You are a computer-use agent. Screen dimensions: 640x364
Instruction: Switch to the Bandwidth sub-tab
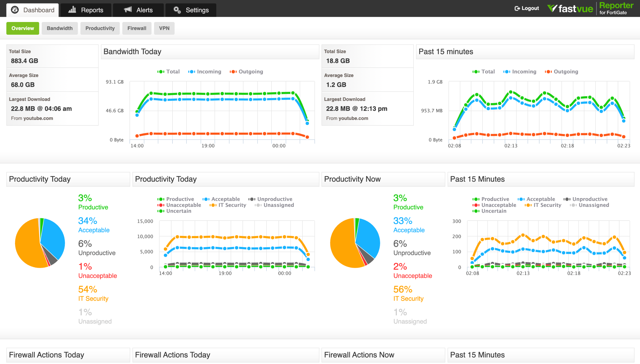pos(59,28)
